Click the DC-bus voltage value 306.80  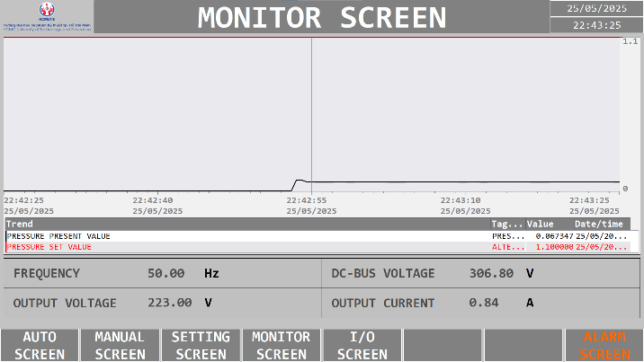[491, 273]
